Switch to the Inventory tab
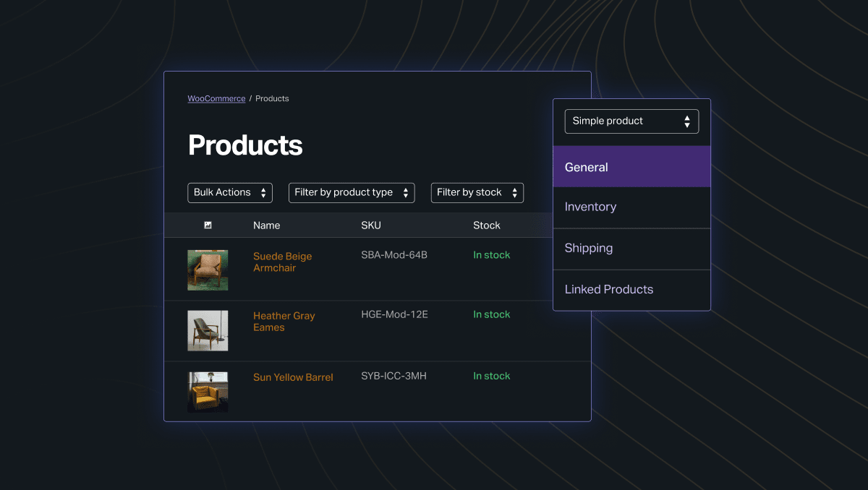Screen dimensions: 868x490 (x=632, y=207)
